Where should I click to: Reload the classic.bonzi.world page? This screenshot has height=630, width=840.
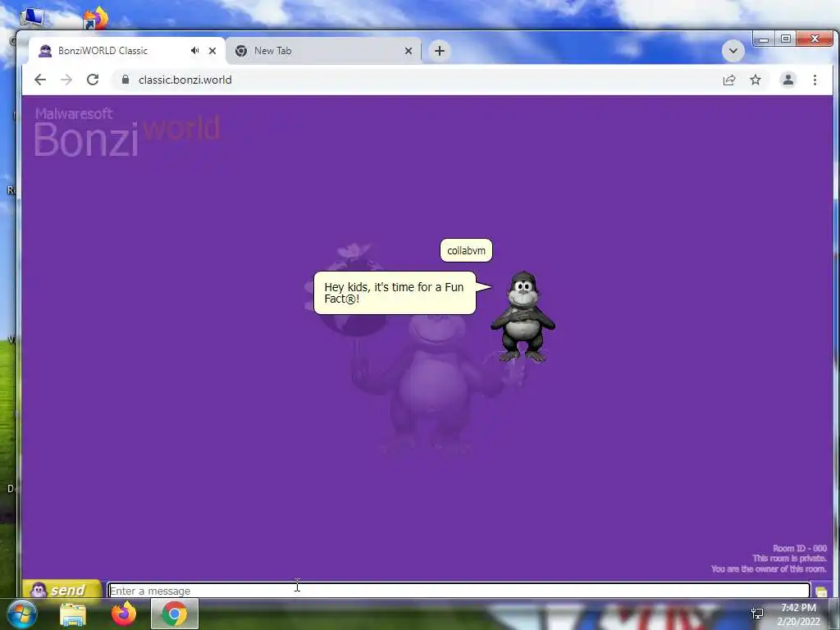click(x=93, y=80)
